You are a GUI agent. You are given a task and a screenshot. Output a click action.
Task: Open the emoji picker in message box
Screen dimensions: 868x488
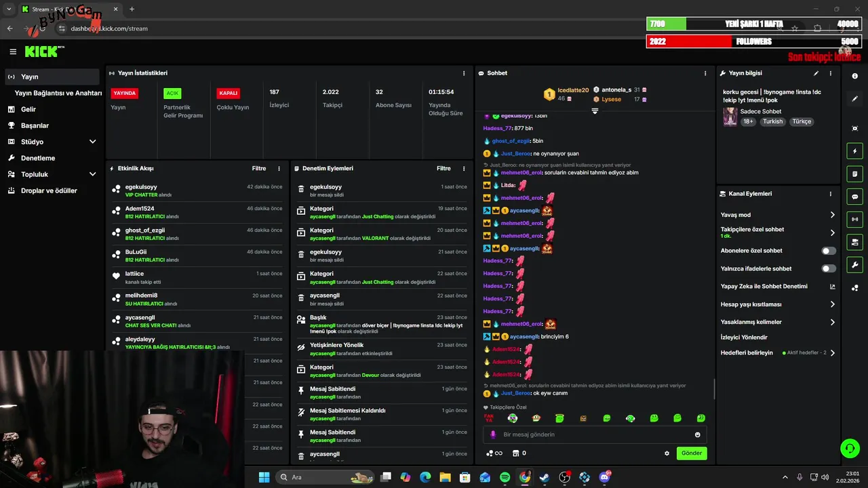697,434
